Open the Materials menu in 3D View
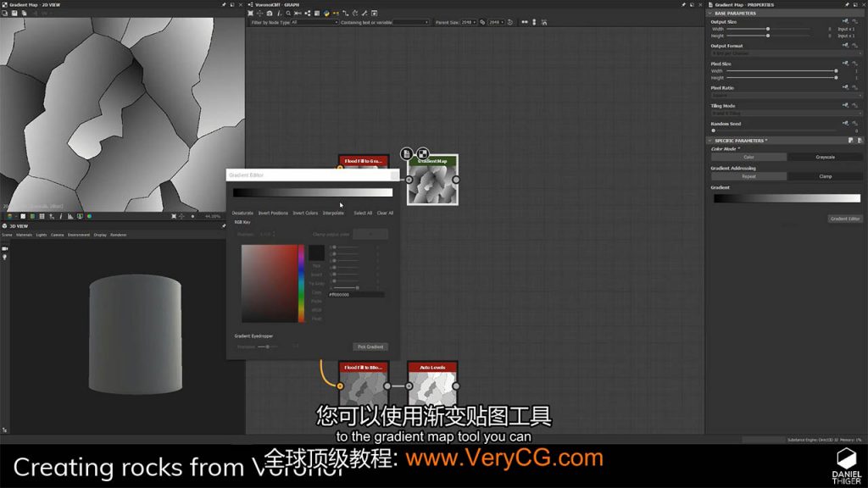 (x=25, y=235)
